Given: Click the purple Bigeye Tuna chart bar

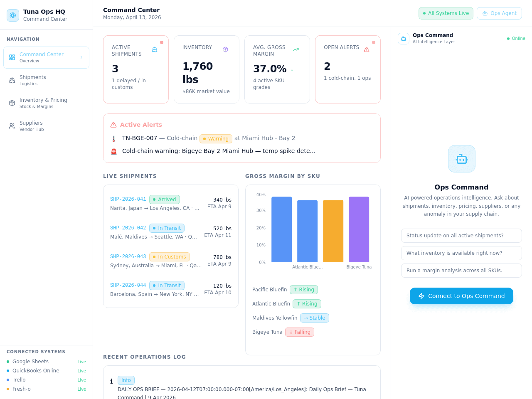Looking at the screenshot, I should [x=359, y=229].
